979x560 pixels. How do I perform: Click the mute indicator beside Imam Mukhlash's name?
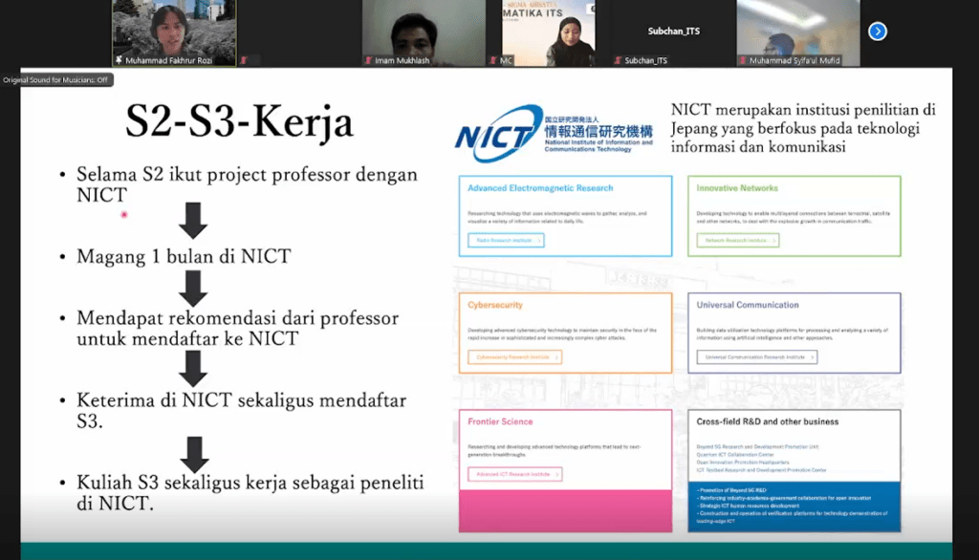(x=370, y=59)
